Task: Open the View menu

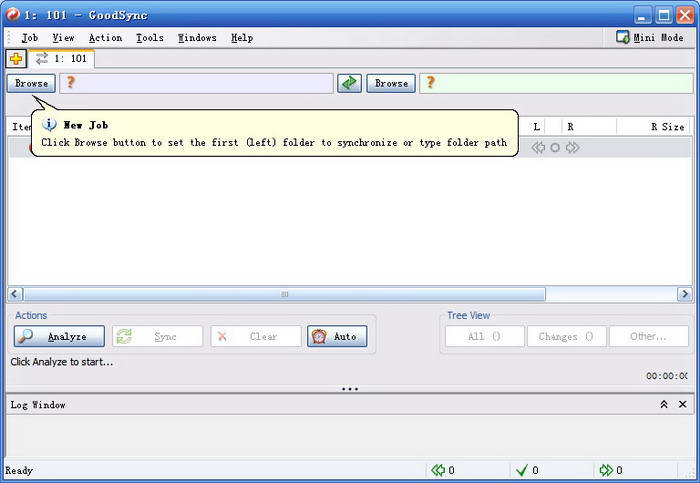Action: (x=63, y=38)
